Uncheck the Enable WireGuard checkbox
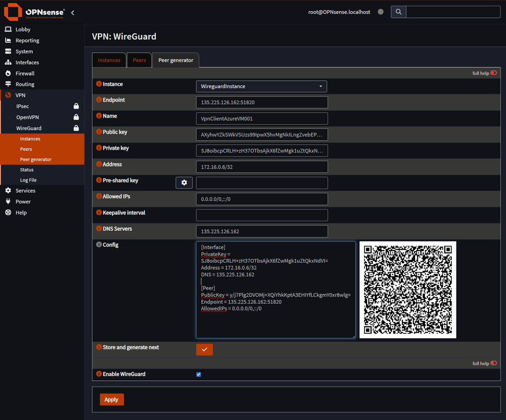506x420 pixels. pos(198,374)
